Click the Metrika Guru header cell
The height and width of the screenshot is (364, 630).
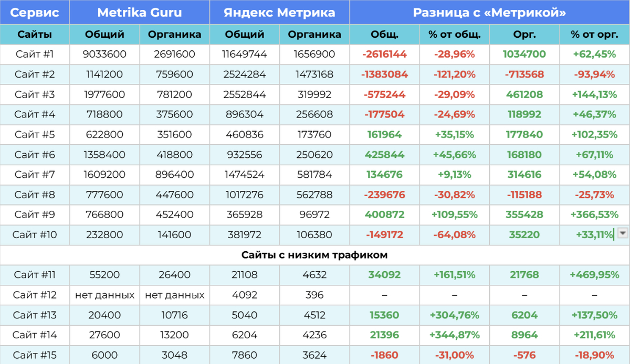point(140,13)
